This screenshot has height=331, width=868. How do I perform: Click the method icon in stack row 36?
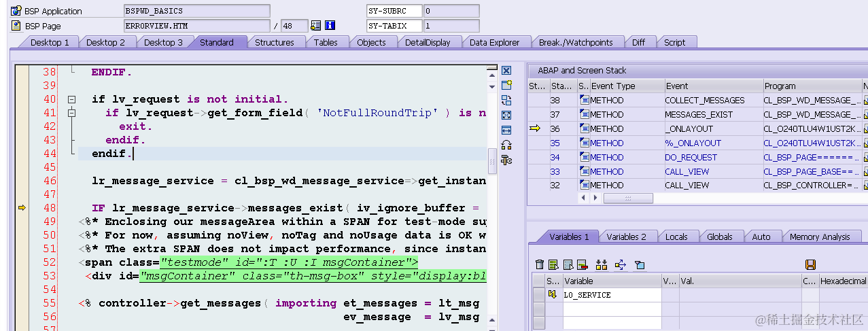[x=584, y=128]
